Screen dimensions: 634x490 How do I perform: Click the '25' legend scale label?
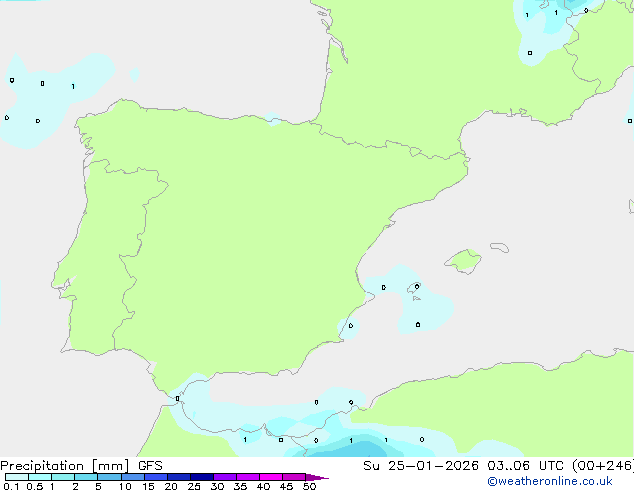pos(194,486)
